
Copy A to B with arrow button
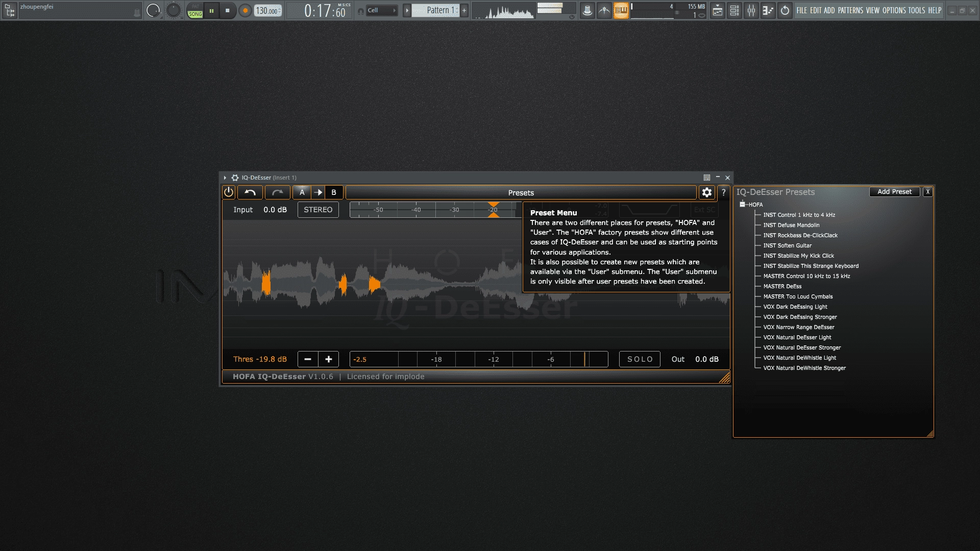pyautogui.click(x=318, y=192)
